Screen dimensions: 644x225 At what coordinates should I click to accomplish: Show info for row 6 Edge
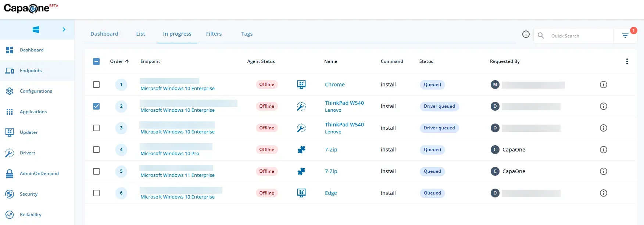coord(604,193)
